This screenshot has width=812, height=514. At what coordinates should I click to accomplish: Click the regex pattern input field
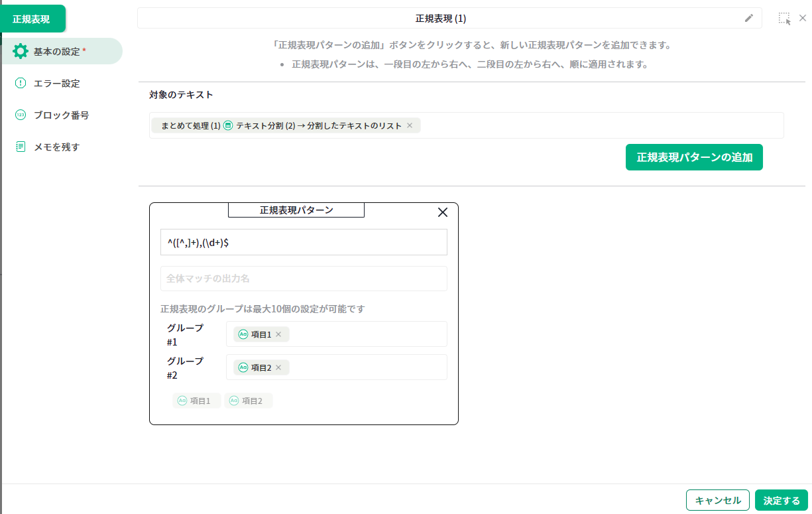[x=304, y=243]
